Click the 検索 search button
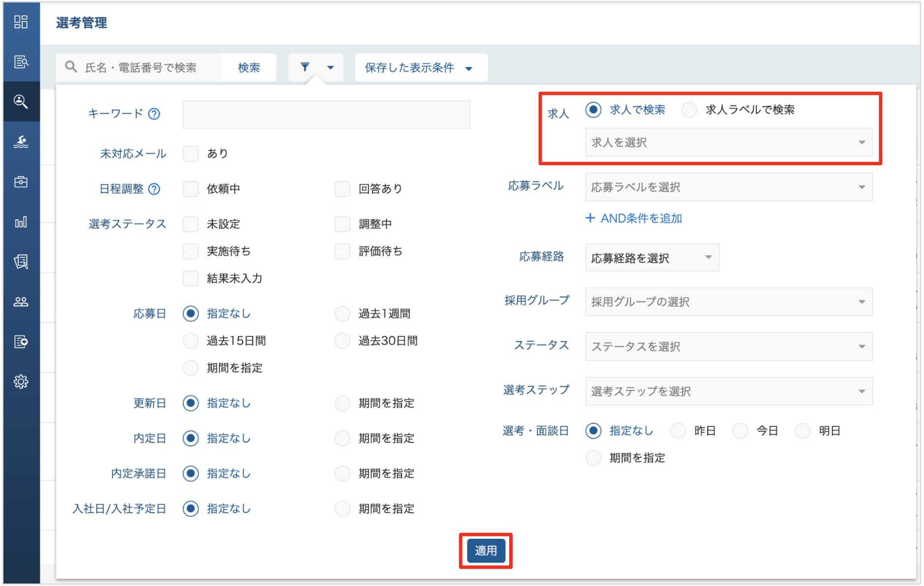924x586 pixels. [249, 67]
